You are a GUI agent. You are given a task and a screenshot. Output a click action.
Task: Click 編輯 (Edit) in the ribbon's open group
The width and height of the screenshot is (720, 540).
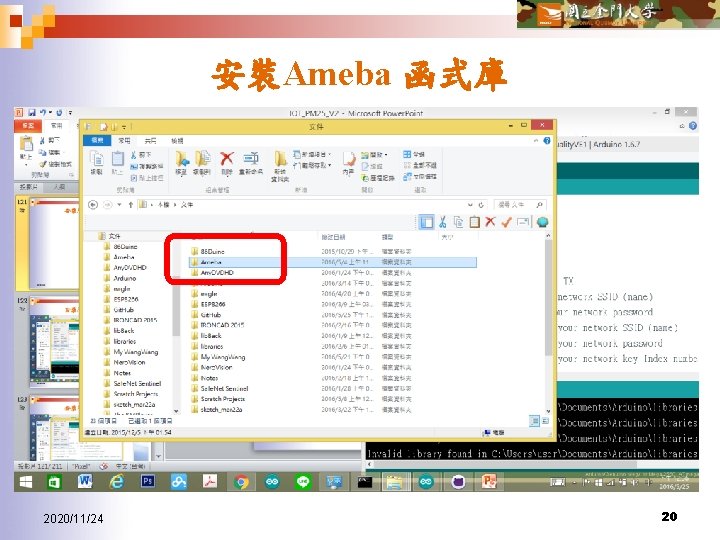pyautogui.click(x=372, y=166)
